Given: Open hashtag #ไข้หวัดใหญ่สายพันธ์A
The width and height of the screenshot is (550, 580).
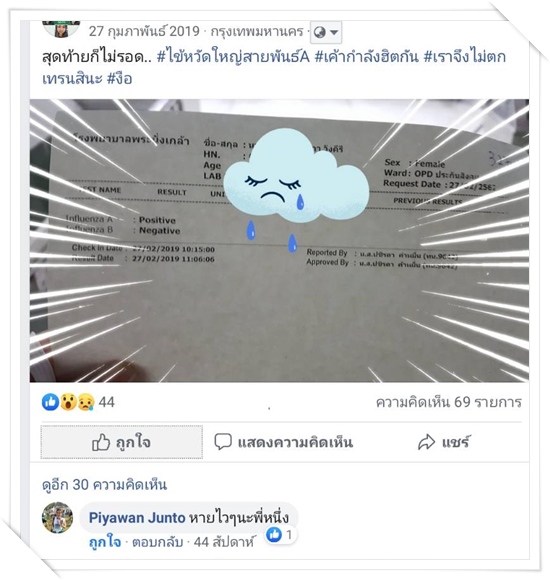Looking at the screenshot, I should (x=233, y=57).
